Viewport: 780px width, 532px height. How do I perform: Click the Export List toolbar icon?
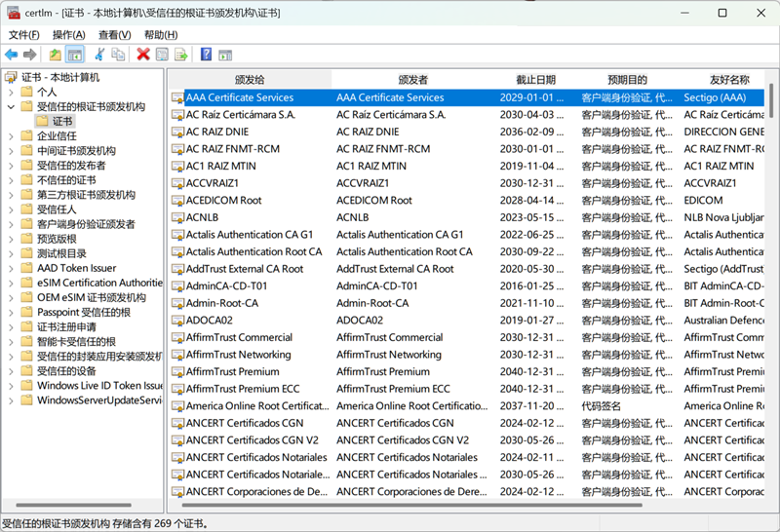180,55
